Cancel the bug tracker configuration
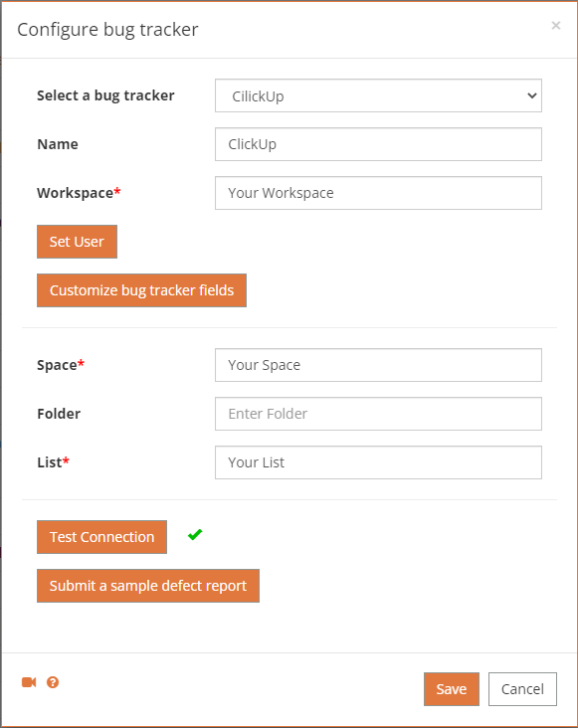This screenshot has height=728, width=578. pos(522,689)
